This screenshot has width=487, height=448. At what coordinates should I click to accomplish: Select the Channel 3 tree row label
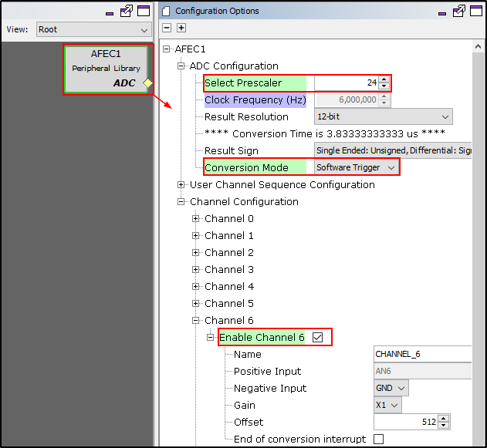pyautogui.click(x=229, y=270)
